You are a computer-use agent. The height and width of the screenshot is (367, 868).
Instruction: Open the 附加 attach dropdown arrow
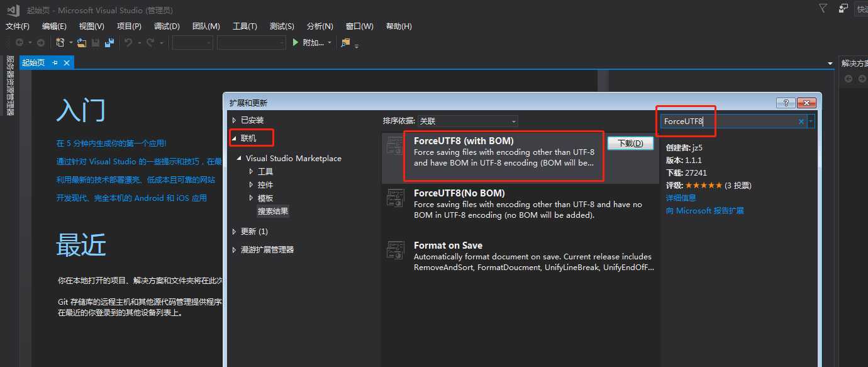click(x=330, y=43)
